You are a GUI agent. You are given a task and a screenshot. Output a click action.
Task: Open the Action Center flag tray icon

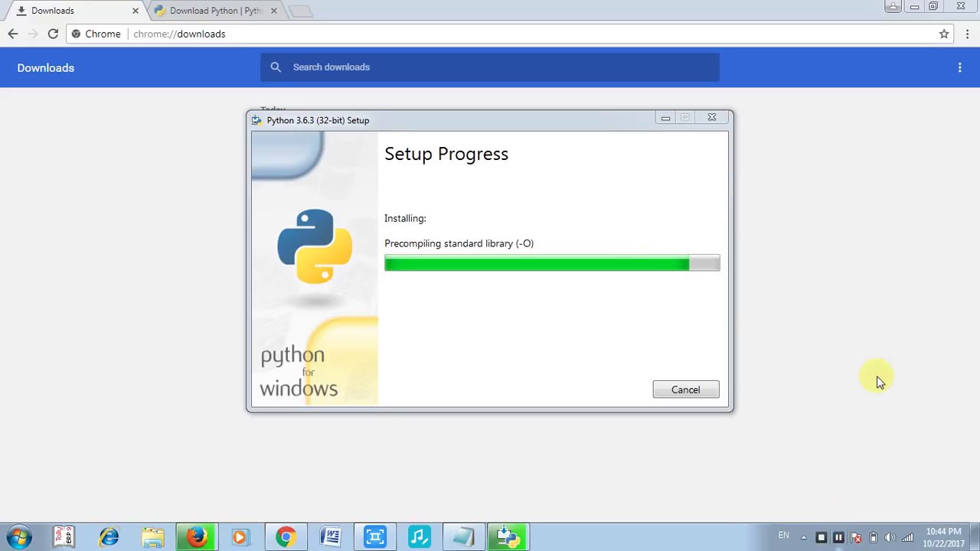(856, 537)
